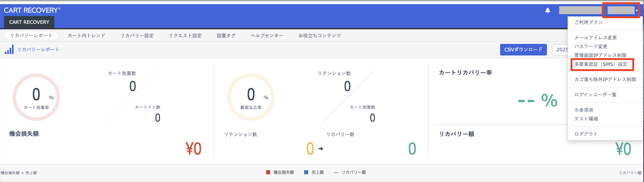This screenshot has height=182, width=644.
Task: Open the リカバリー設定 tab
Action: (137, 36)
